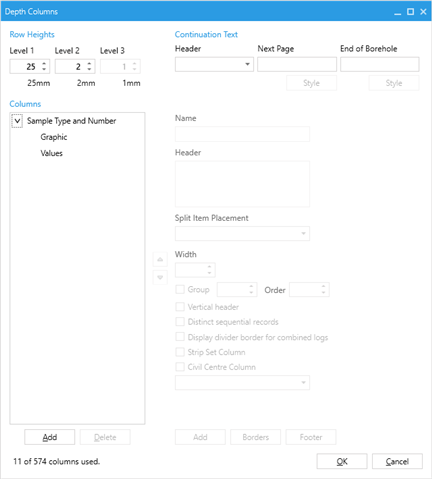The width and height of the screenshot is (432, 479).
Task: Check the Strip Set Column option
Action: point(180,352)
